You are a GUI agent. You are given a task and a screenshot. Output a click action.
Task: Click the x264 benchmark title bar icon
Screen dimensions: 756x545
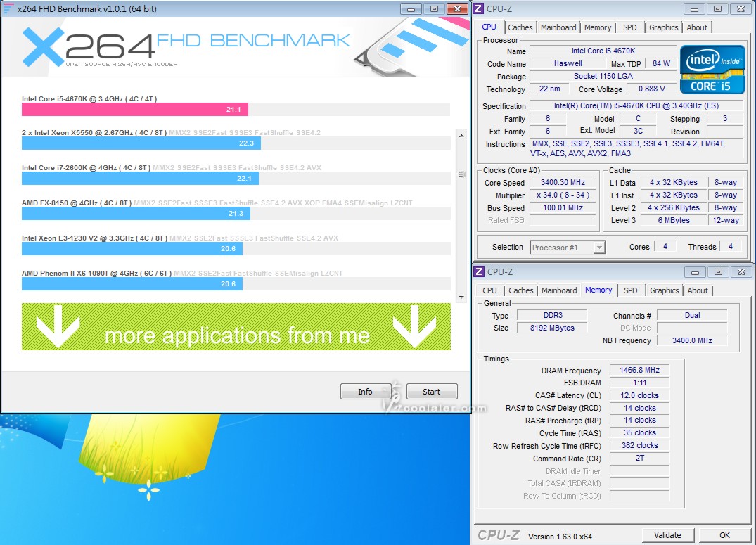pos(8,8)
